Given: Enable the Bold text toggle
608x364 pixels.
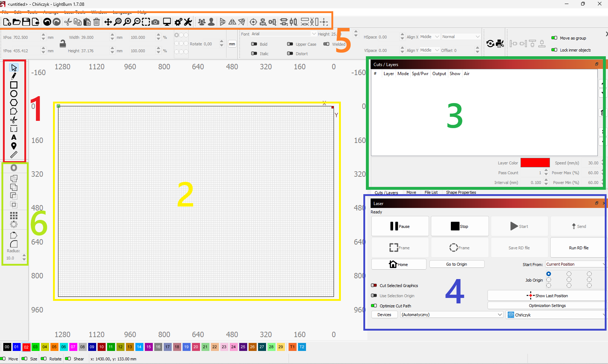Looking at the screenshot, I should [254, 44].
